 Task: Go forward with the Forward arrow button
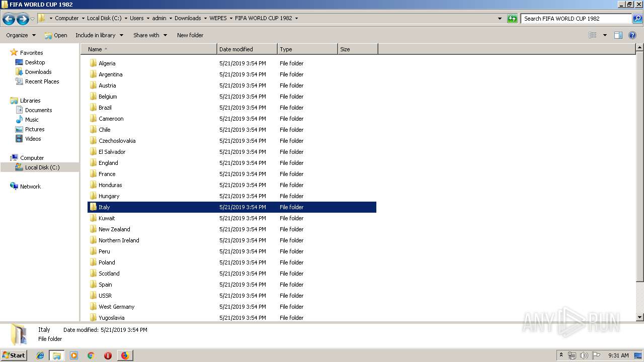23,19
